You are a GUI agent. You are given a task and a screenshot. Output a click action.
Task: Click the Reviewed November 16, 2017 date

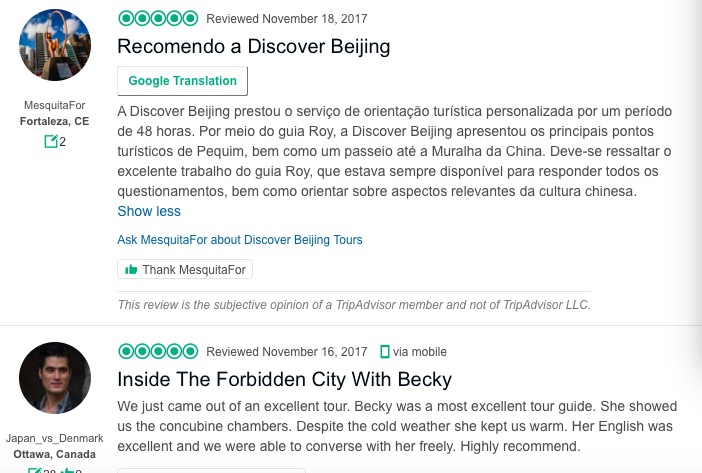pyautogui.click(x=286, y=352)
